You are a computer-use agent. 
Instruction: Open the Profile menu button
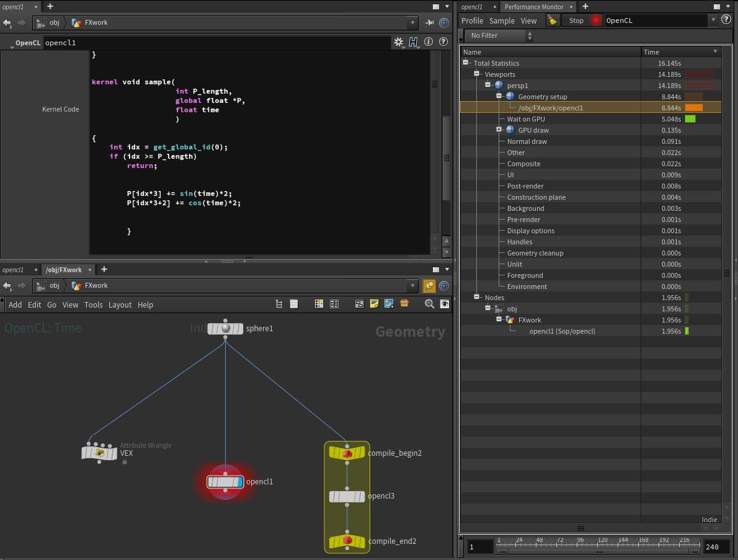click(472, 20)
